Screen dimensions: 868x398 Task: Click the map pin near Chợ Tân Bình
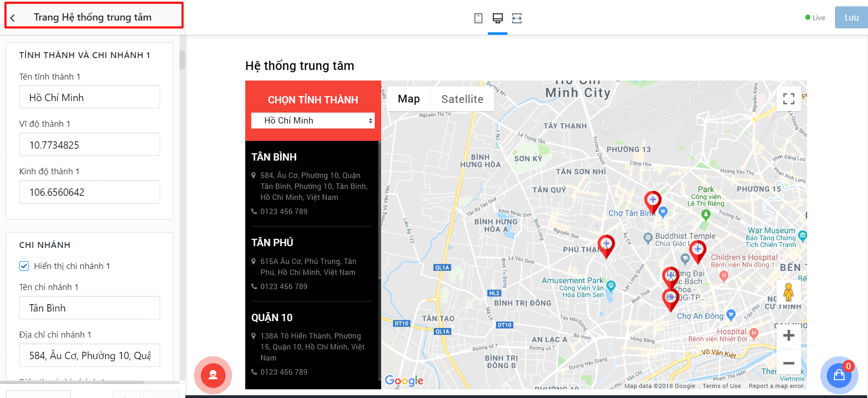point(652,202)
